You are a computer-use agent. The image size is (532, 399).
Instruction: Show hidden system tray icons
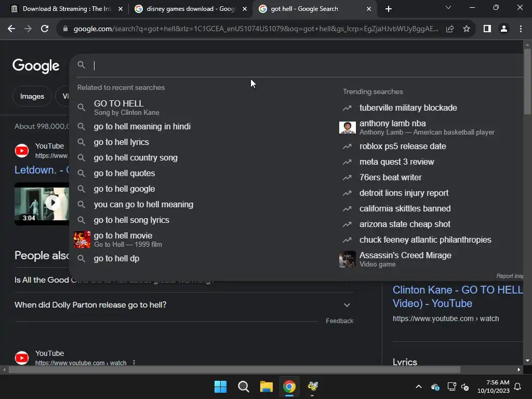coord(419,387)
